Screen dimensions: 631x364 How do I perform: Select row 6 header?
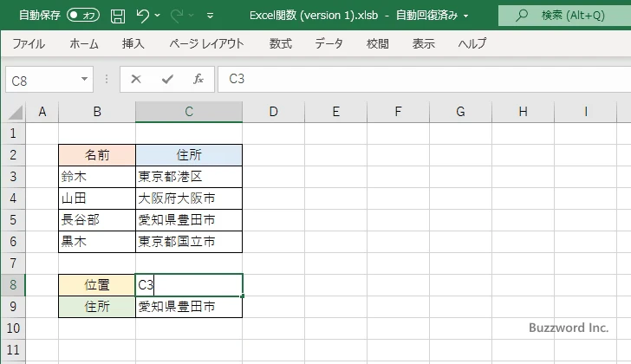pyautogui.click(x=13, y=242)
